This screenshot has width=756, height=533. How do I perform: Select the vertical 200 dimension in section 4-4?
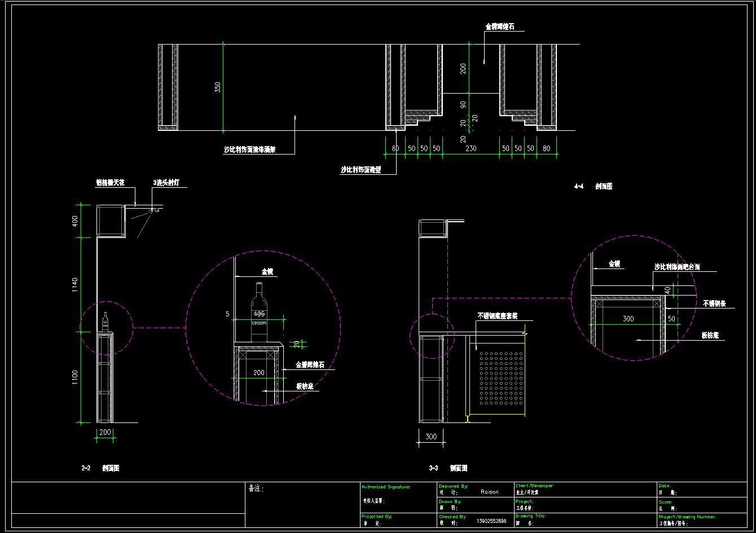463,68
